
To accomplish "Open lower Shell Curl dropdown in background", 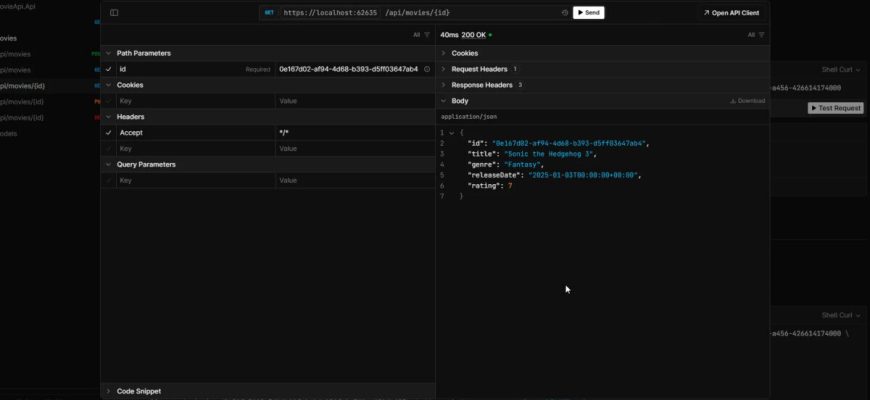I will tap(841, 315).
